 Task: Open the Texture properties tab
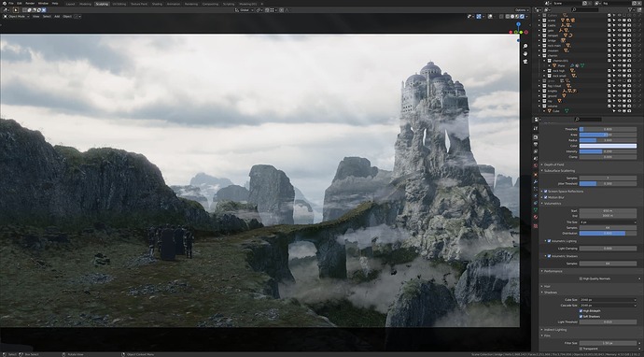tap(536, 225)
